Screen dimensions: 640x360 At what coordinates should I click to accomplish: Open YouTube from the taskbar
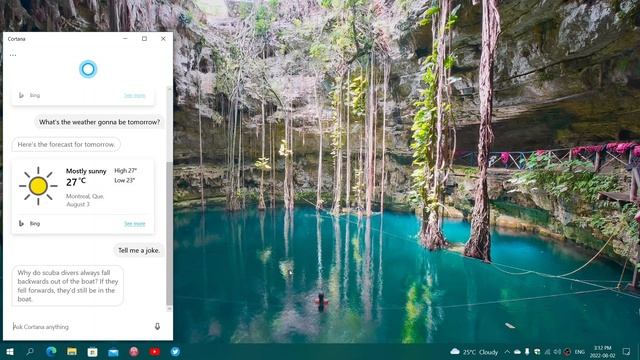click(154, 351)
